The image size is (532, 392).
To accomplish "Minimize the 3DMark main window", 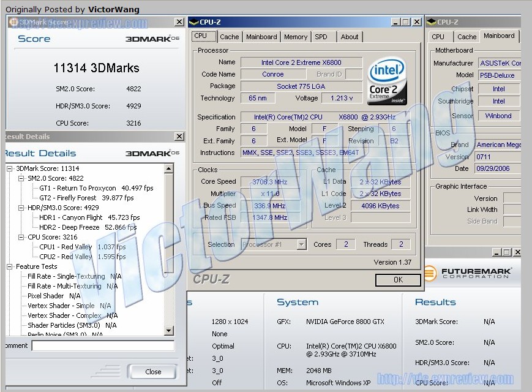I will pyautogui.click(x=496, y=252).
